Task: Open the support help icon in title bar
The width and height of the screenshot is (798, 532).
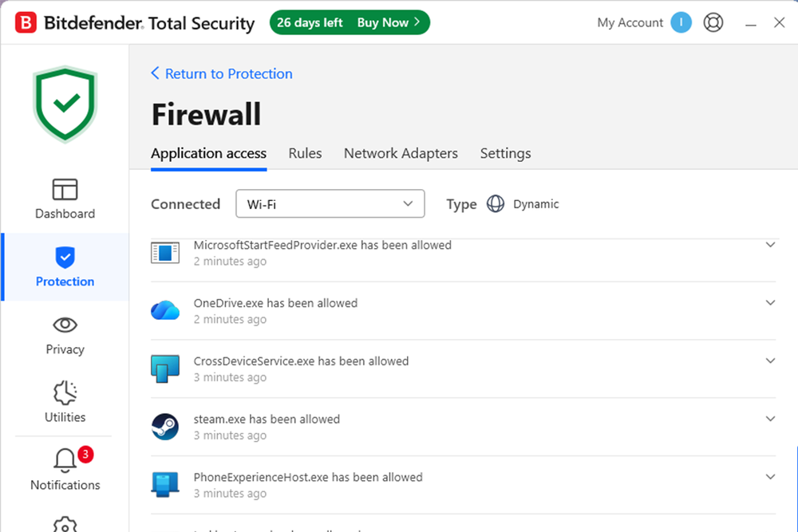Action: pos(713,22)
